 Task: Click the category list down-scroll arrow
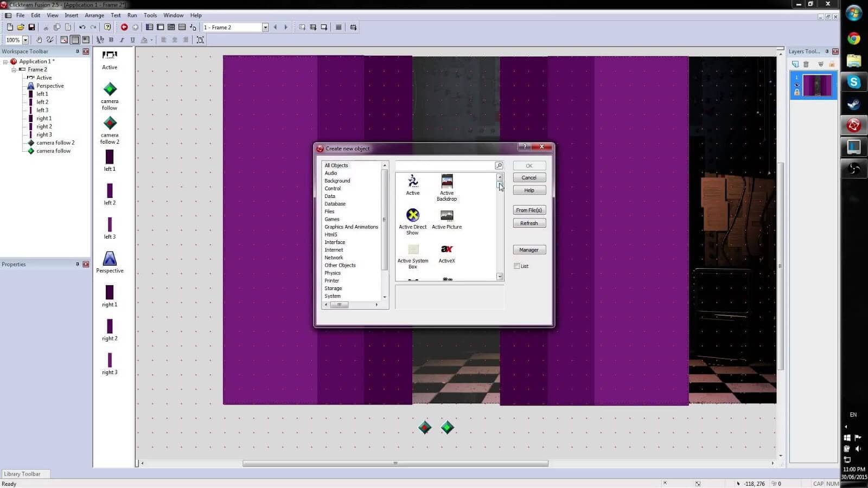(385, 297)
